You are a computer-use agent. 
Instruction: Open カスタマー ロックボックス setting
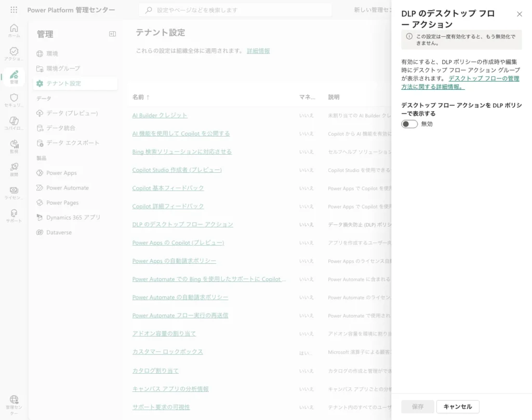click(168, 352)
